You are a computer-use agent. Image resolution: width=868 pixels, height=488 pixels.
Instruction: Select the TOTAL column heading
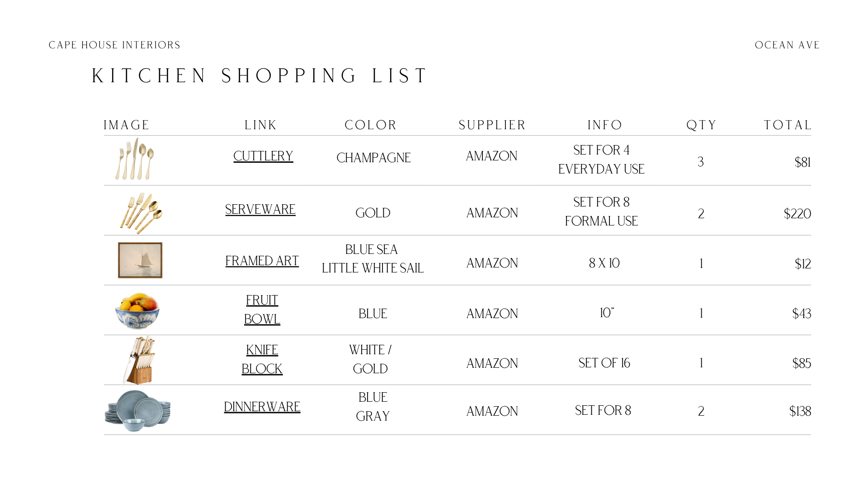[788, 125]
